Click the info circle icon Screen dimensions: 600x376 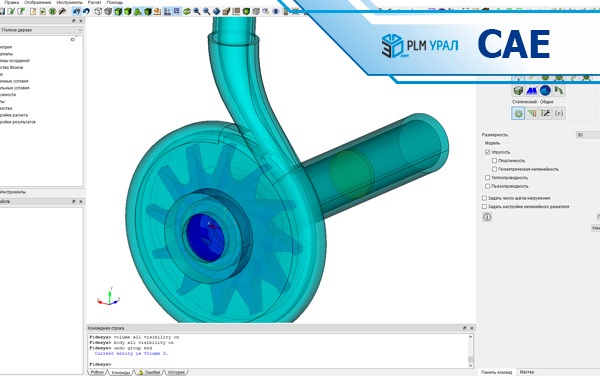coord(487,217)
